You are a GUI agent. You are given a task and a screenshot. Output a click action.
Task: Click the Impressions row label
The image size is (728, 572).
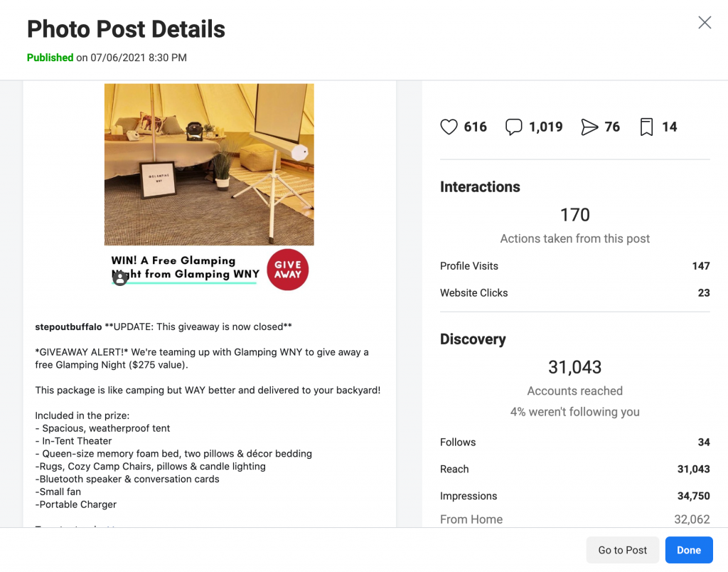tap(469, 496)
